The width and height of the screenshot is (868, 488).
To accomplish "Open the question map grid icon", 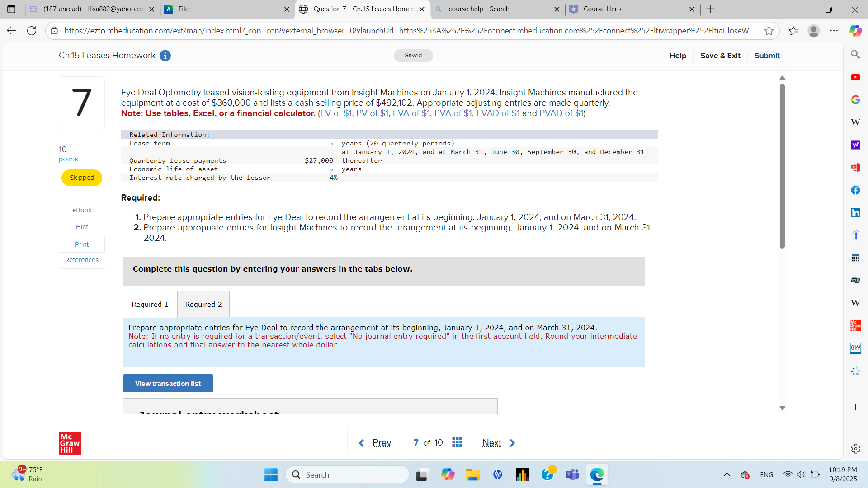I will pos(457,442).
